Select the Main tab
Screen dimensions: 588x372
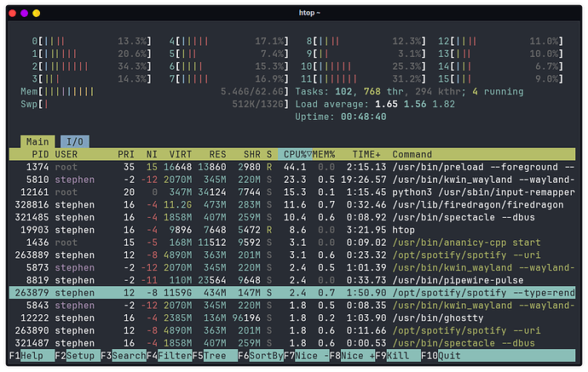pos(37,141)
